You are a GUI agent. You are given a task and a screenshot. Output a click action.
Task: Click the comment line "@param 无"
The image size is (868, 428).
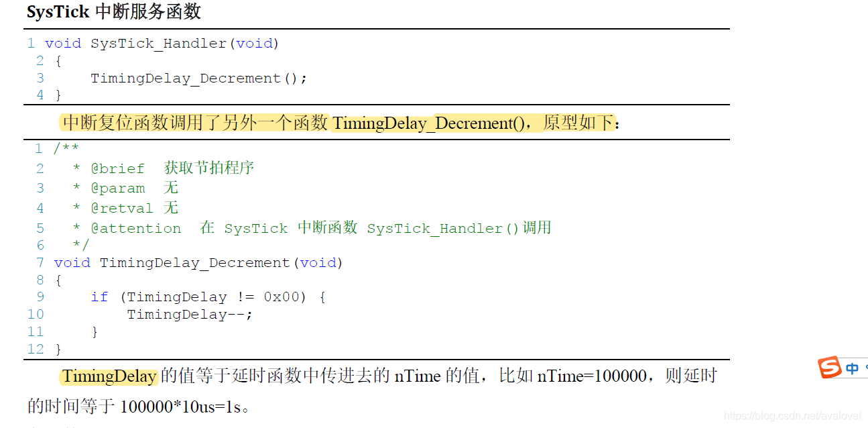click(135, 188)
